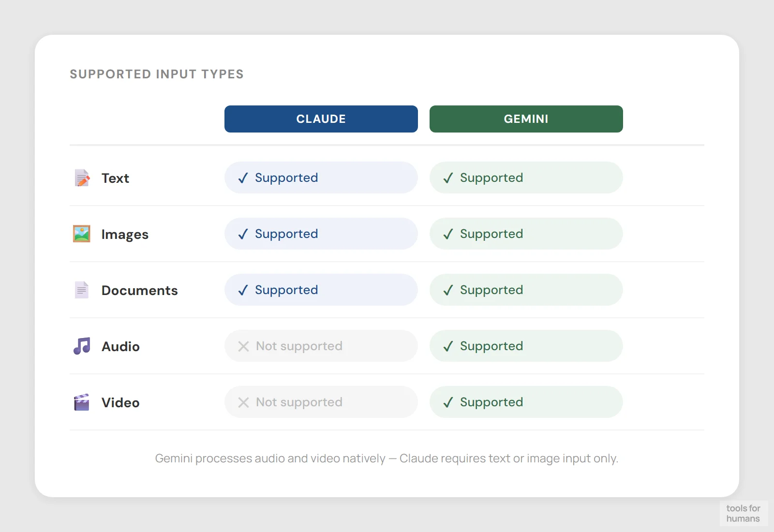Click the Documents row page icon
Screen dimensions: 774x532
(82, 290)
